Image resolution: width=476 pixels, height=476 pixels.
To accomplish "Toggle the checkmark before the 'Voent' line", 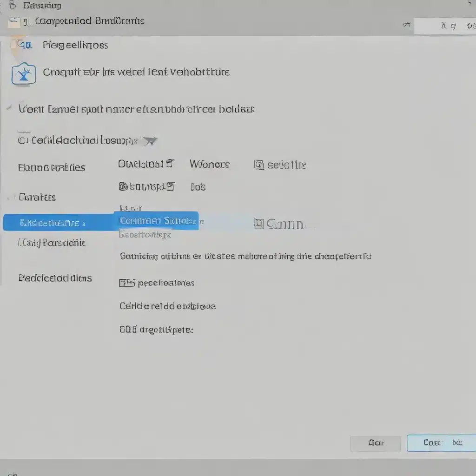I will [x=10, y=108].
